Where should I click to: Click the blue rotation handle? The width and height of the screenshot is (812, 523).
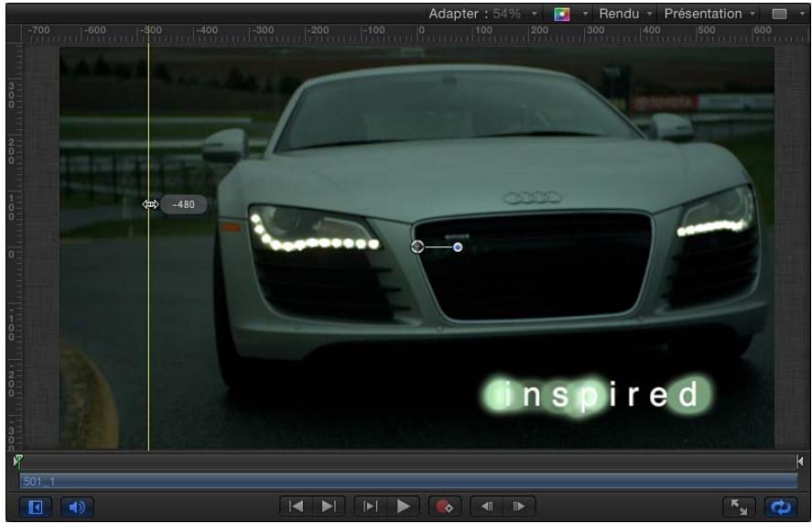(x=458, y=247)
